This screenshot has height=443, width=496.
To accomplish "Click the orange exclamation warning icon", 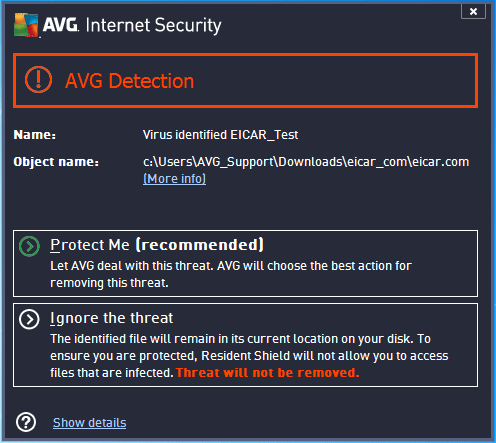I will [38, 79].
